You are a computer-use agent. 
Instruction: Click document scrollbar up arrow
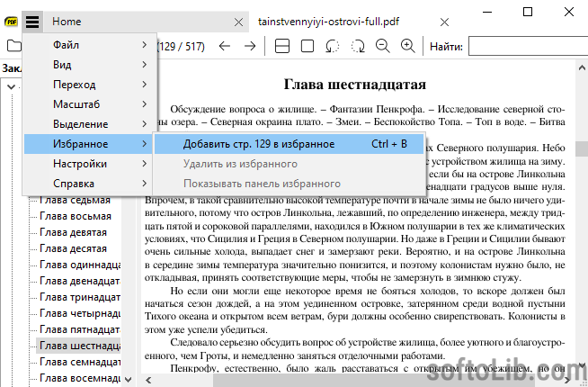click(582, 67)
